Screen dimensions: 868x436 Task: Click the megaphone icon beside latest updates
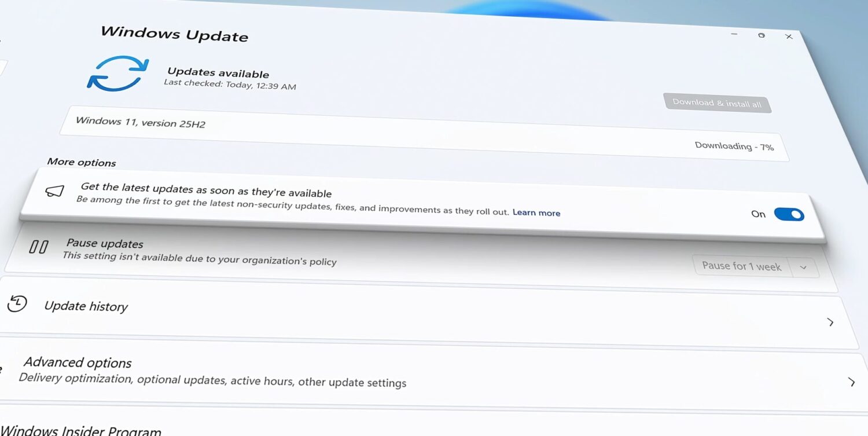pyautogui.click(x=54, y=191)
